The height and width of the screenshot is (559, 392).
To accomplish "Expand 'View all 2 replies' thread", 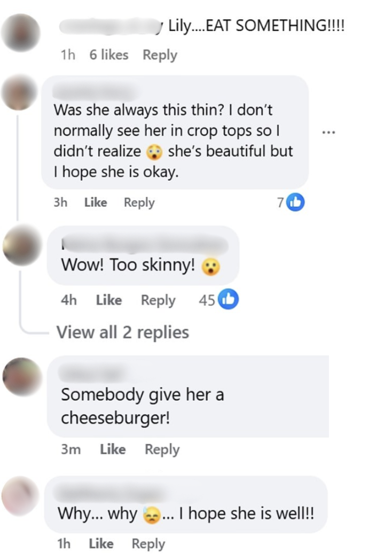I will point(123,332).
